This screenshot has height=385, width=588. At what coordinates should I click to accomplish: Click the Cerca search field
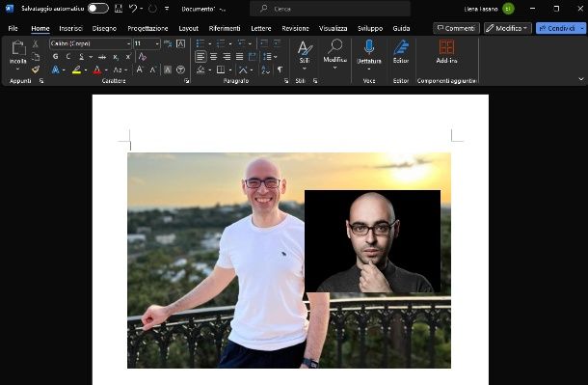330,9
